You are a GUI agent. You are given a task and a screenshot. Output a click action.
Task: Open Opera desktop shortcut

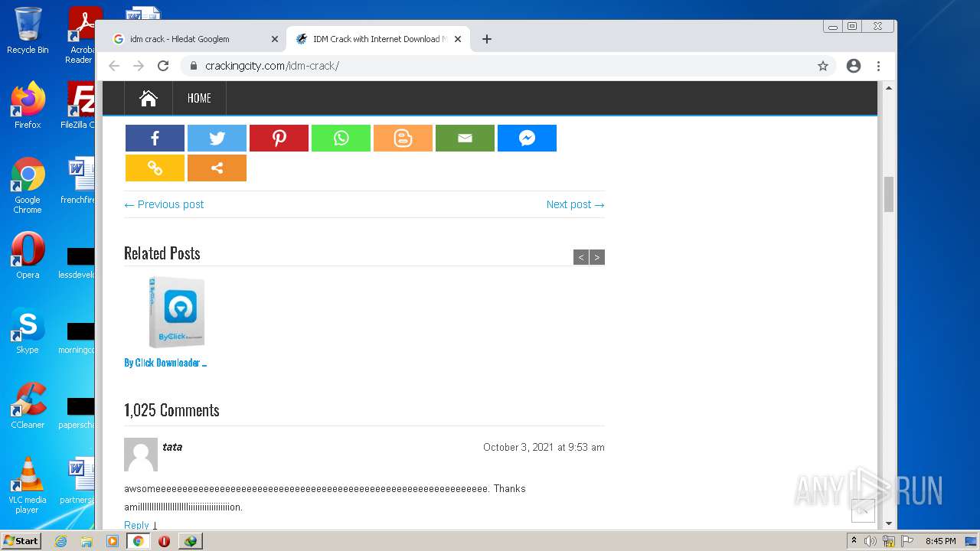[28, 256]
